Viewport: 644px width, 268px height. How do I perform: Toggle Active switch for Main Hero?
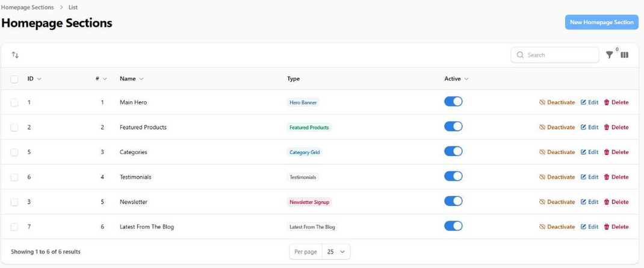(453, 102)
